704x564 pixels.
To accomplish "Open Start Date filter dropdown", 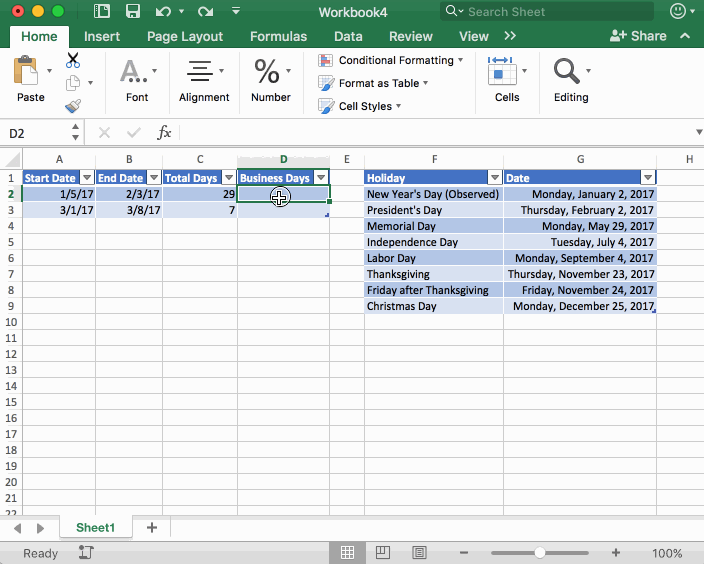I will click(87, 178).
